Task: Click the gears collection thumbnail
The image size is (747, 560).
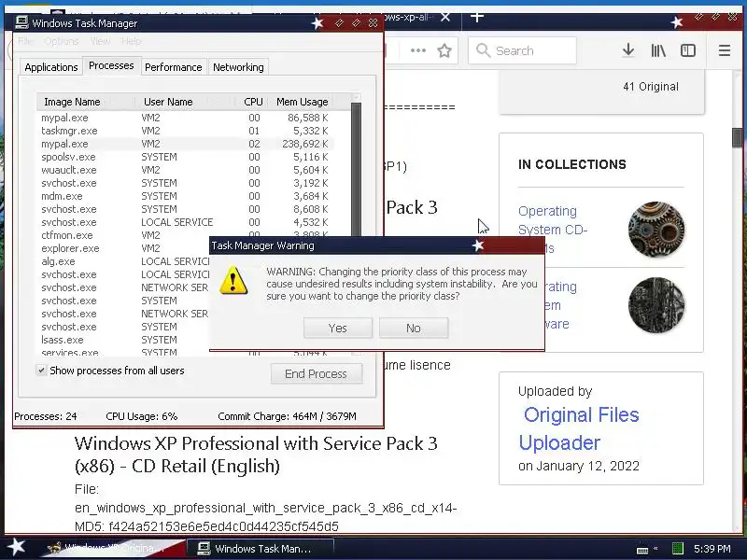Action: click(656, 230)
